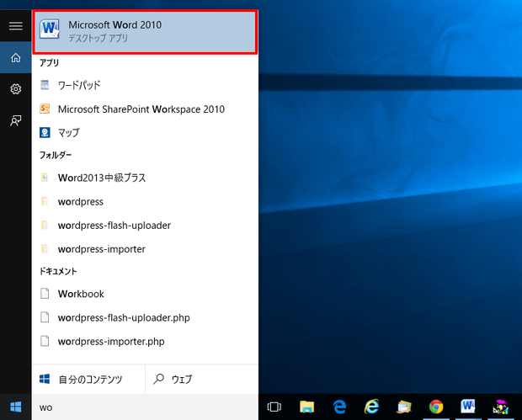The width and height of the screenshot is (522, 420).
Task: Open the mail-photo app icon in taskbar
Action: (404, 407)
